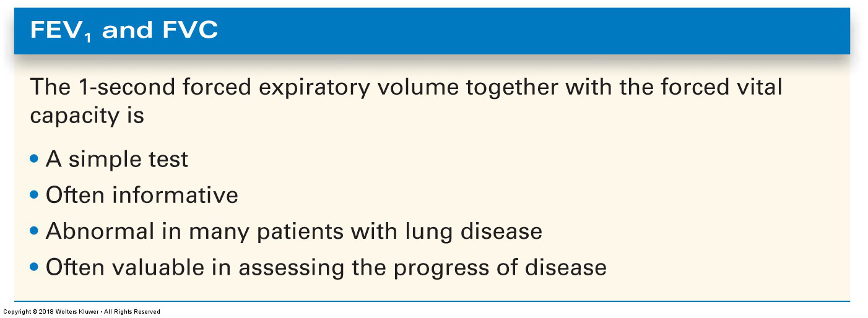The image size is (868, 318).
Task: Click the 'FEV1 and FVC' heading text
Action: [124, 30]
